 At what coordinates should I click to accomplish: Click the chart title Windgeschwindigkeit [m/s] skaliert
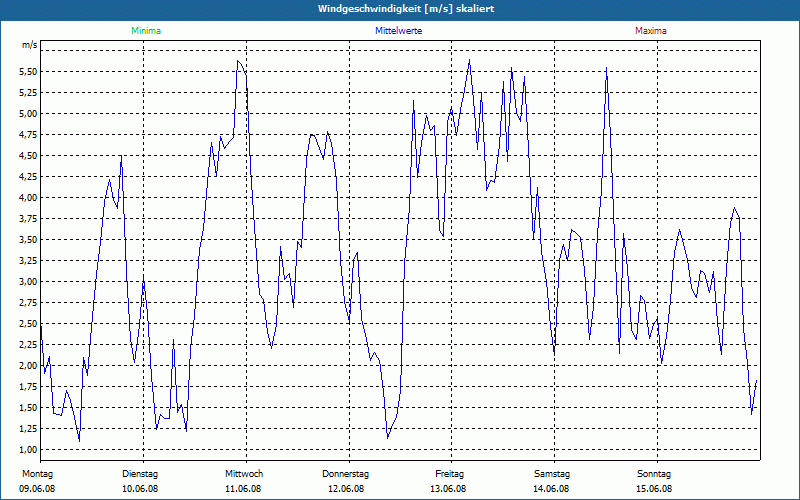pyautogui.click(x=406, y=9)
